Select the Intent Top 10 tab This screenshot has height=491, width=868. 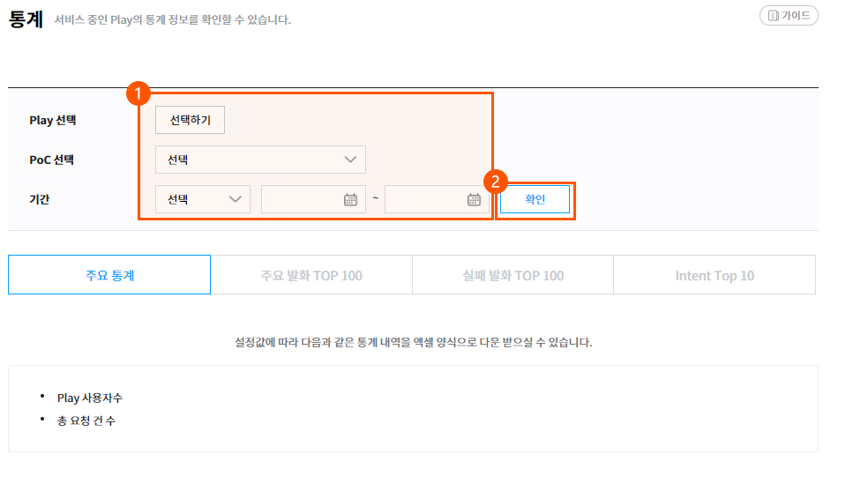(715, 275)
